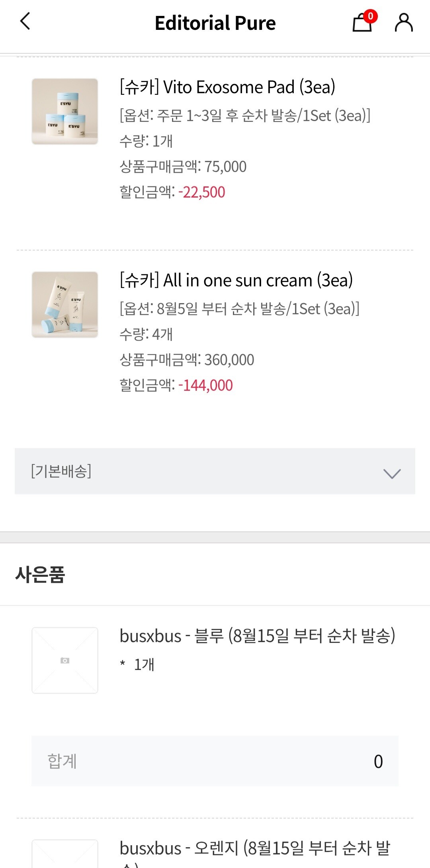Open the Vito Exosome Pad product image
Viewport: 430px width, 868px height.
[x=65, y=112]
